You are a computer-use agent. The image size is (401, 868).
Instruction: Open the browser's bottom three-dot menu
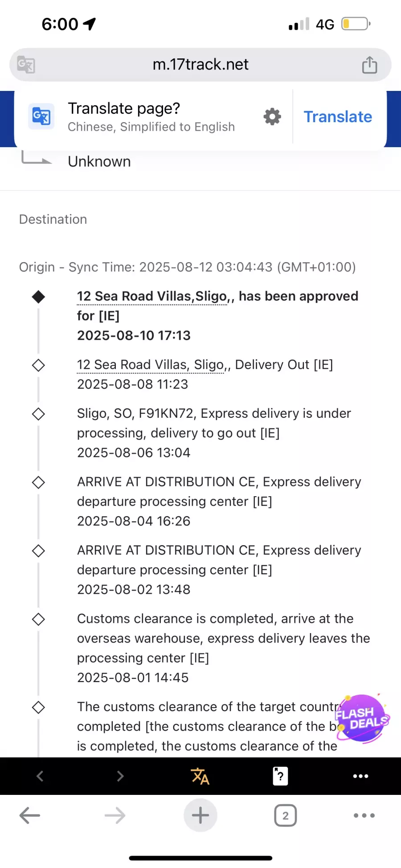[364, 816]
